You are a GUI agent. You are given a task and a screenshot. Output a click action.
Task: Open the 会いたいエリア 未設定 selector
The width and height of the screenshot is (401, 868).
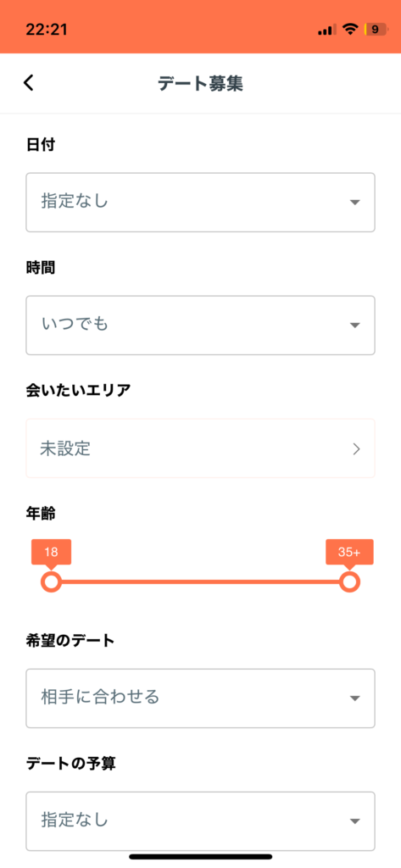point(200,448)
